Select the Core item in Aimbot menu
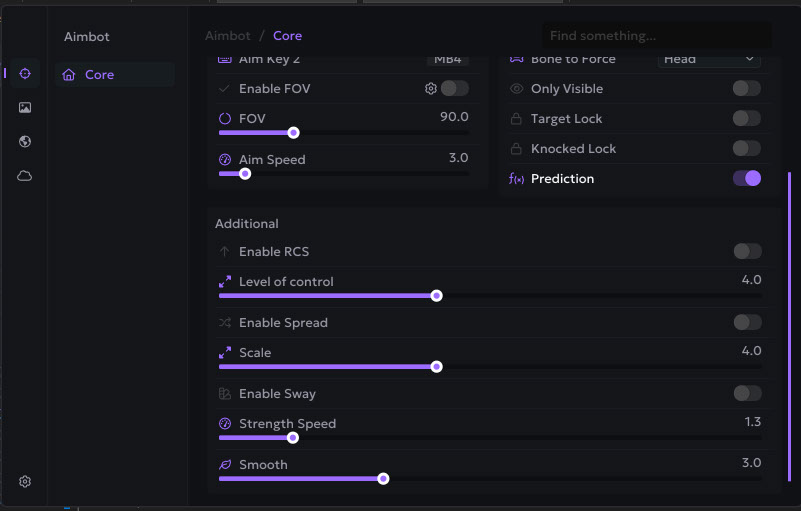Viewport: 801px width, 511px height. [x=99, y=75]
